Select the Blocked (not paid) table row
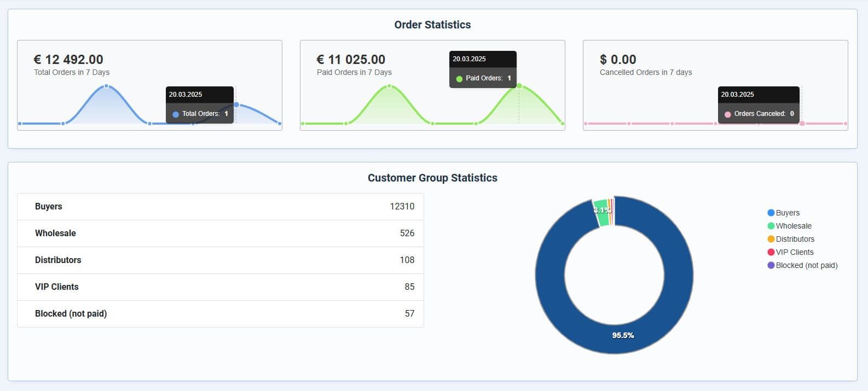868x391 pixels. [220, 314]
